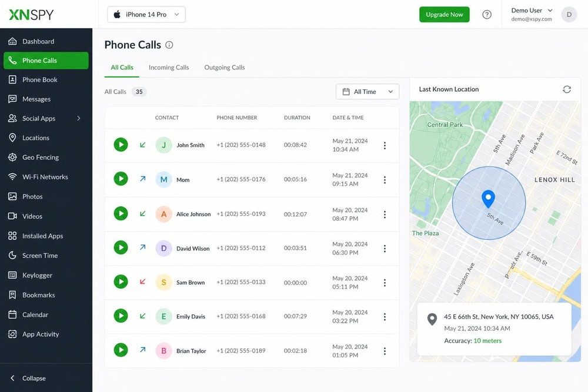Select Phone Calls in the sidebar
Image resolution: width=588 pixels, height=392 pixels.
(x=46, y=61)
